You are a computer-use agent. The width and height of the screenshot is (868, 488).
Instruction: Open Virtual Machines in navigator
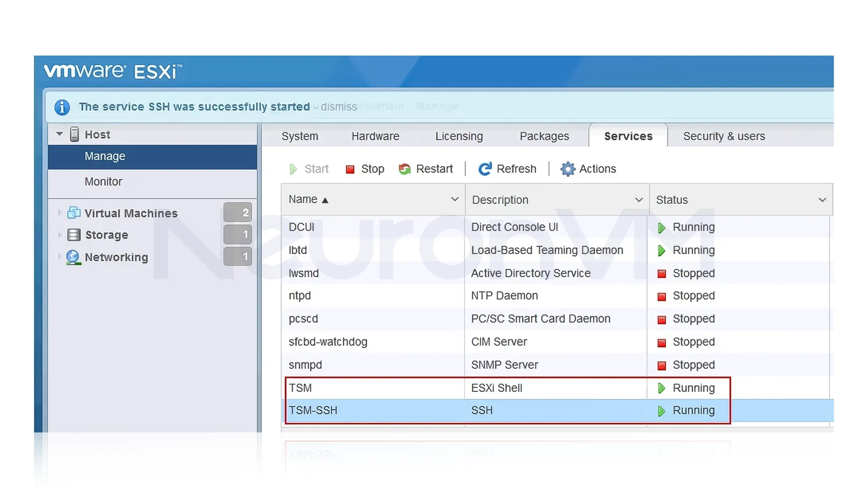coord(131,213)
